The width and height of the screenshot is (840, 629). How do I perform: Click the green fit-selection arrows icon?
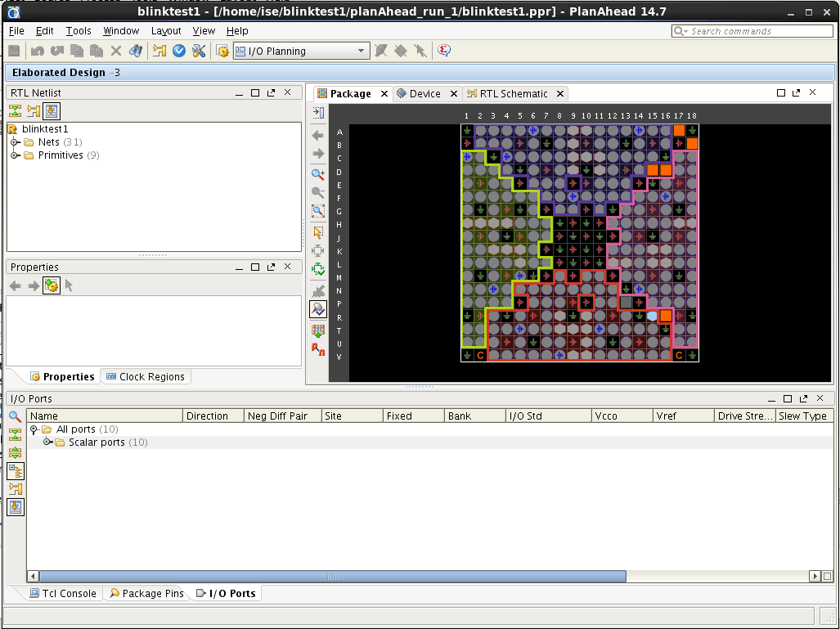point(318,269)
